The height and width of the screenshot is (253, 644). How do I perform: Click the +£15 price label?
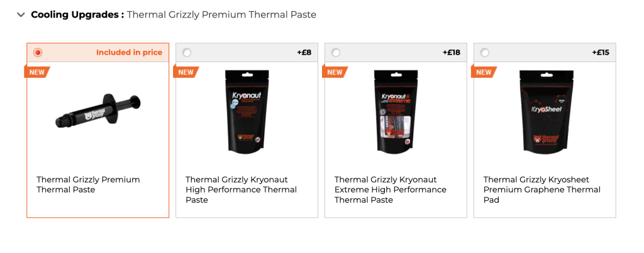tap(601, 53)
